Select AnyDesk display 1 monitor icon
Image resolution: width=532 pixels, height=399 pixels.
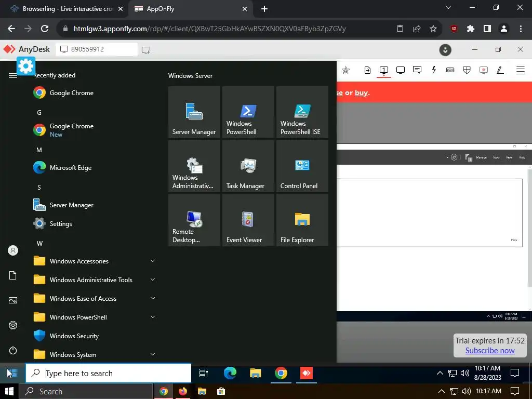[384, 70]
